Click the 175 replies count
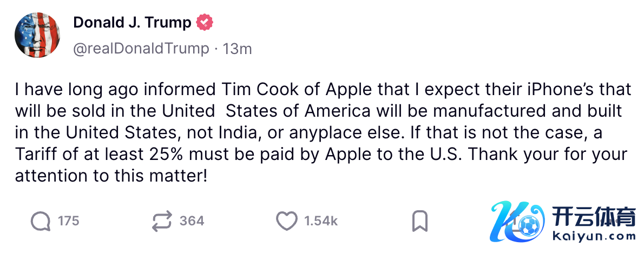Image resolution: width=644 pixels, height=254 pixels. tap(69, 221)
